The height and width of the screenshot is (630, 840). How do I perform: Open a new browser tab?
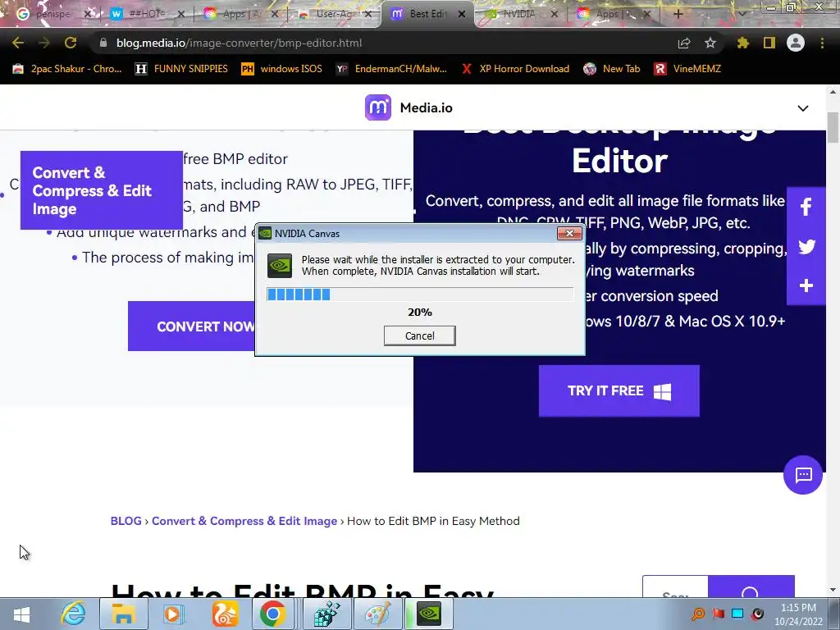[x=678, y=14]
